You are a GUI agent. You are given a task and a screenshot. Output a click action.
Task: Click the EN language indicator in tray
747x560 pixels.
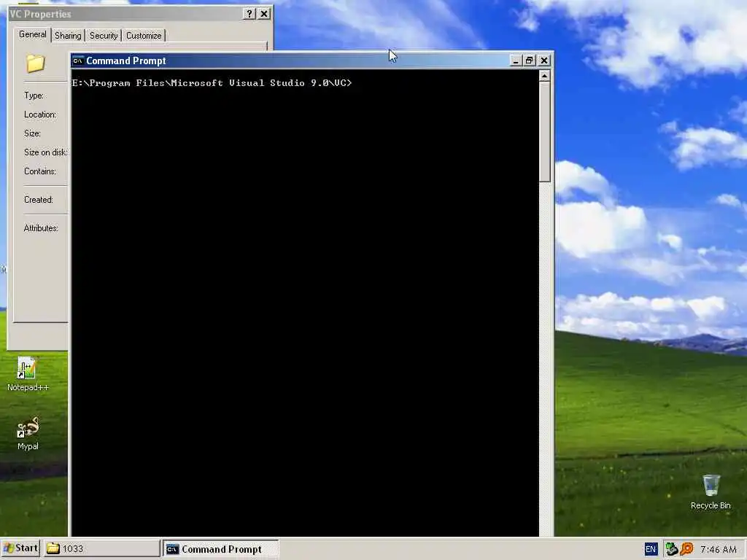pyautogui.click(x=650, y=549)
